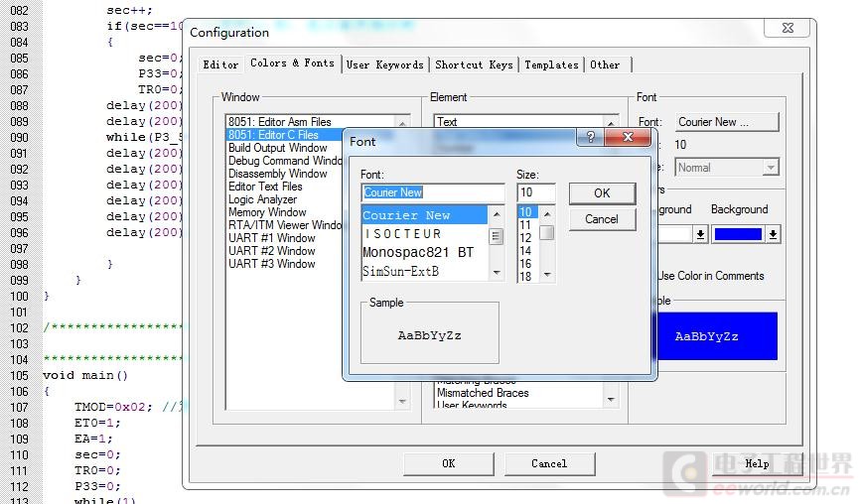This screenshot has width=860, height=504.
Task: Click Element list scroll up arrow
Action: 611,122
